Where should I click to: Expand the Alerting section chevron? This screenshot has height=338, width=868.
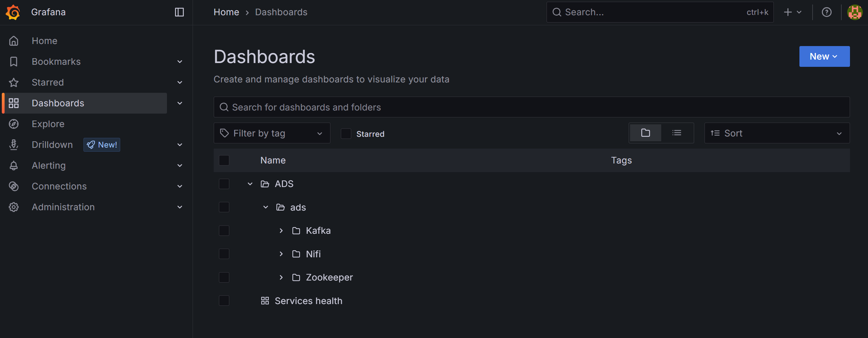point(180,166)
